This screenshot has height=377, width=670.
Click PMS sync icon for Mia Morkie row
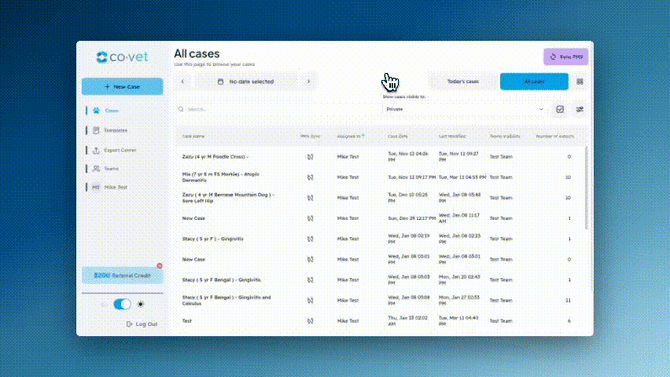310,177
